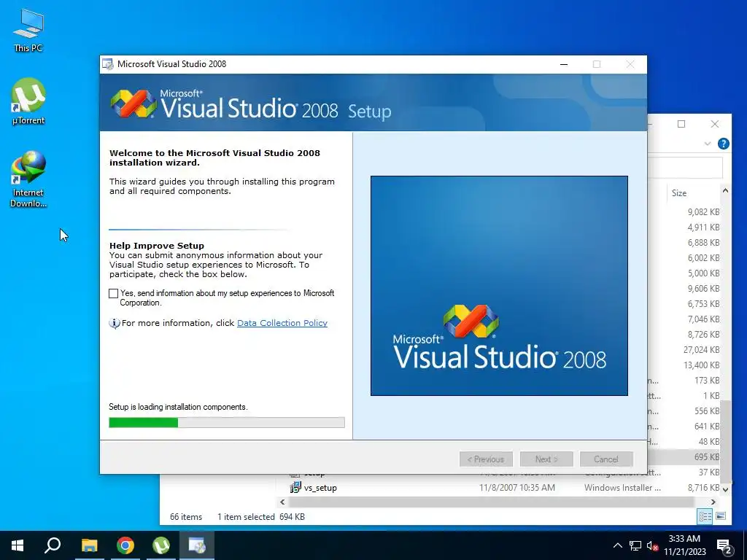Image resolution: width=747 pixels, height=560 pixels.
Task: Open the network status tray icon
Action: coord(635,545)
